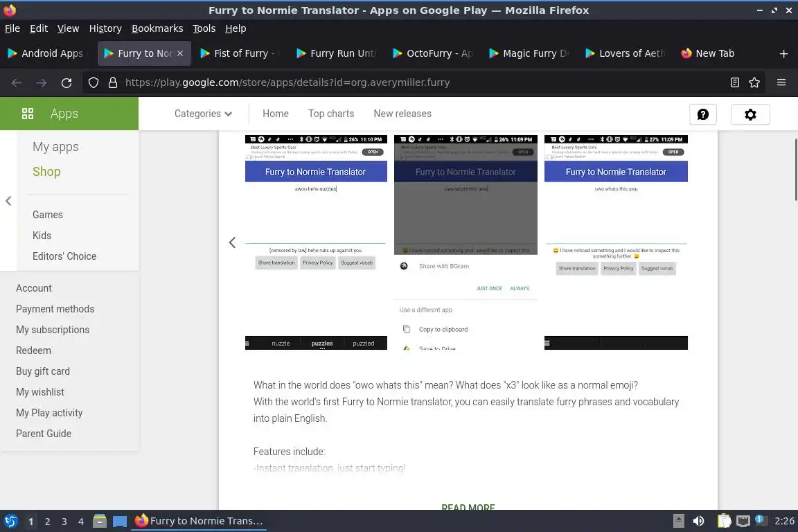Click the READ MORE button
798x532 pixels.
point(468,507)
